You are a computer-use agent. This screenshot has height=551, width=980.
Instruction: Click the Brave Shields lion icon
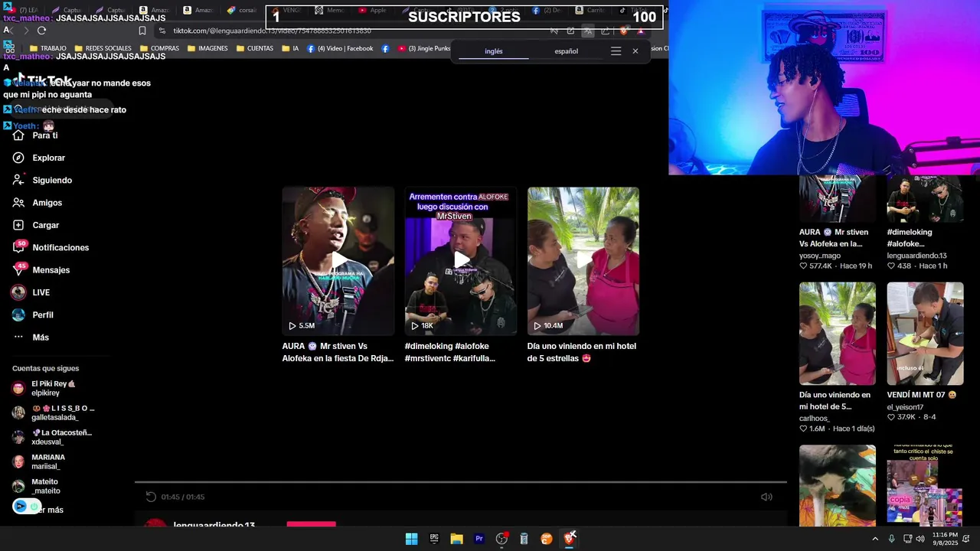623,31
